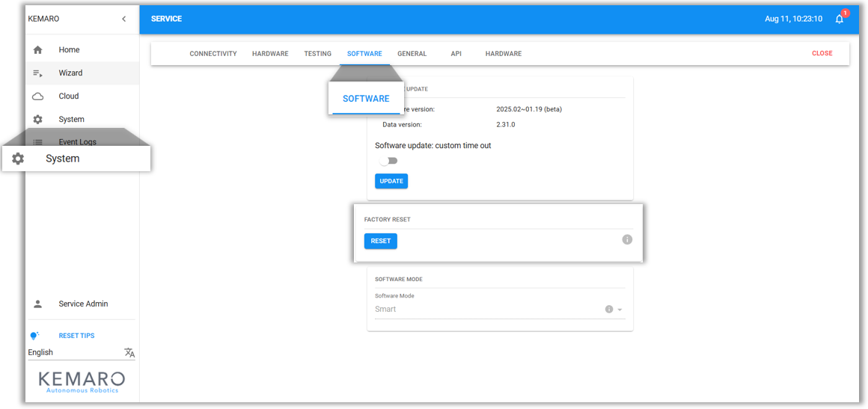Click the SERVICE header title
The image size is (868, 409).
pyautogui.click(x=166, y=19)
